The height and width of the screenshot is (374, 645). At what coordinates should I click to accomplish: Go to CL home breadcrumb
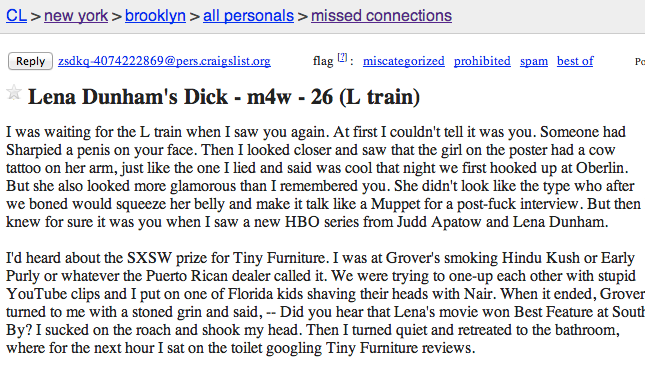click(x=16, y=16)
